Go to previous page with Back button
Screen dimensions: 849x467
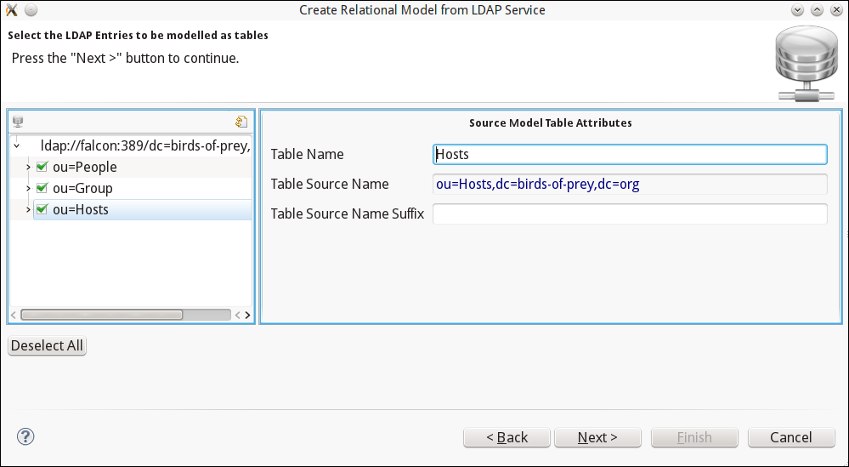pos(507,437)
